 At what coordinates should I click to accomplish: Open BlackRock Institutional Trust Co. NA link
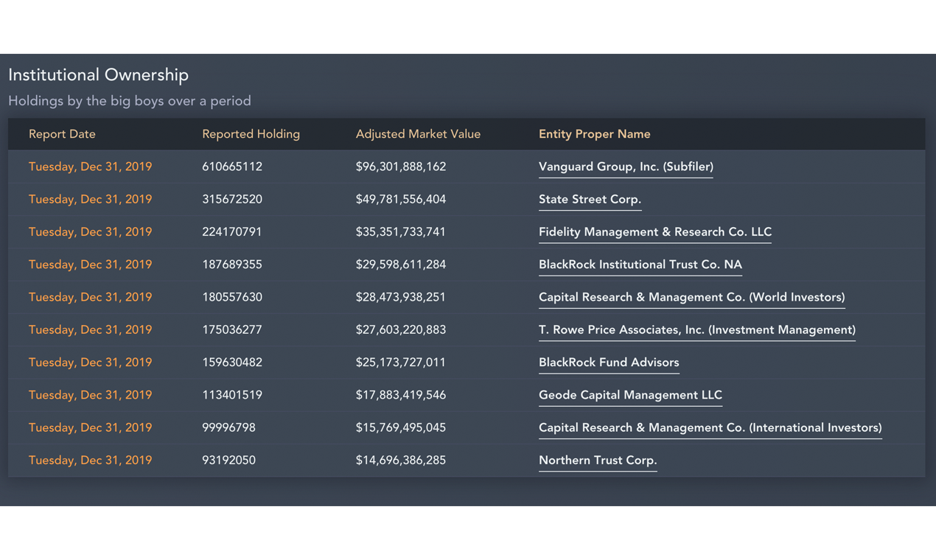[x=640, y=264]
